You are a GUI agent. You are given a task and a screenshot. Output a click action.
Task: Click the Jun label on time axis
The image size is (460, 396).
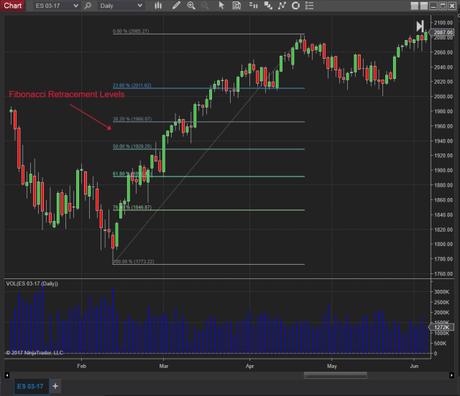point(414,366)
